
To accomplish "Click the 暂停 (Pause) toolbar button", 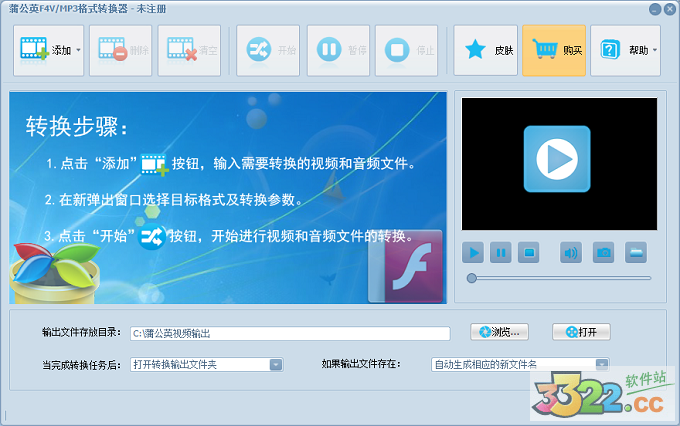I will point(338,50).
